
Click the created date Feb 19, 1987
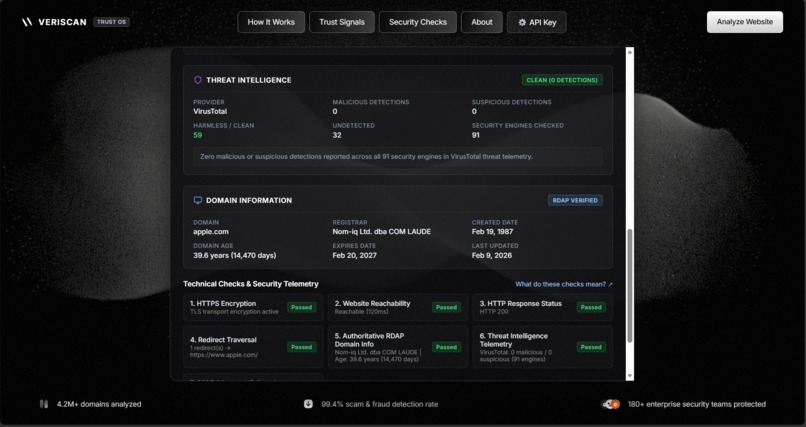[x=492, y=232]
